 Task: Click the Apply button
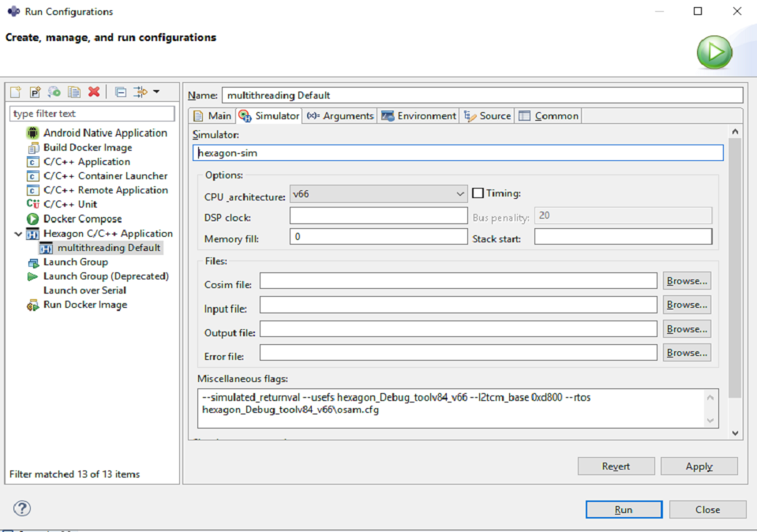pos(699,466)
